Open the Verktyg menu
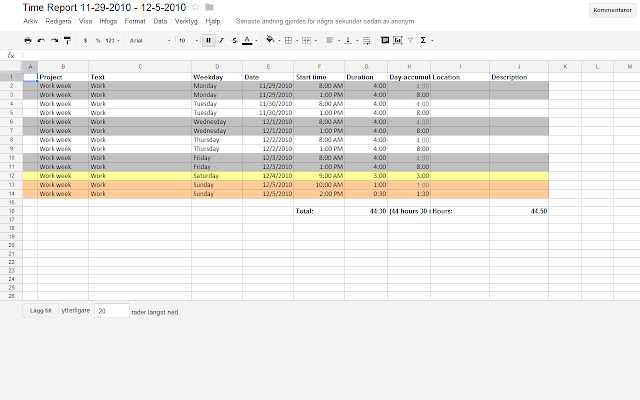The image size is (640, 400). tap(186, 21)
